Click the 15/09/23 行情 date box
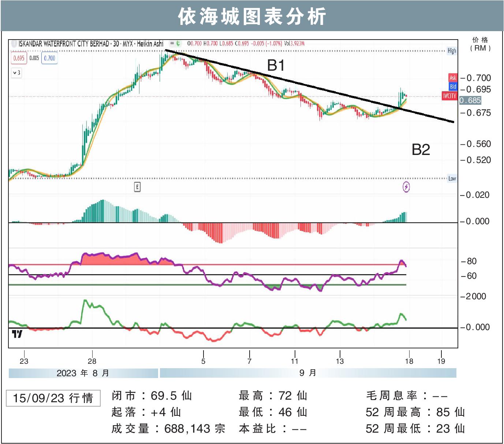This screenshot has width=504, height=444. pyautogui.click(x=53, y=398)
